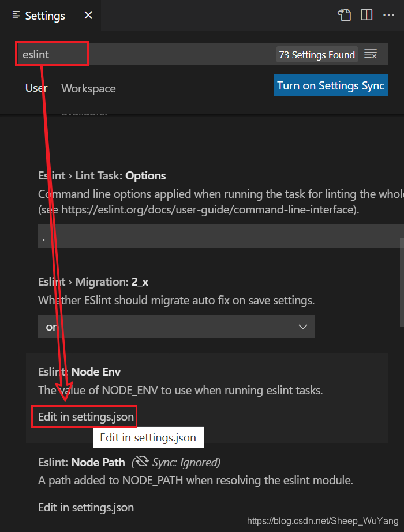404x532 pixels.
Task: Select the Eslint Lint Task Options title
Action: [x=102, y=176]
